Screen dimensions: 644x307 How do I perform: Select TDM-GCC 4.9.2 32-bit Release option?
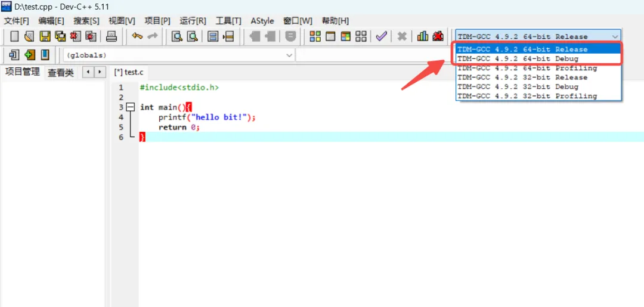point(538,77)
